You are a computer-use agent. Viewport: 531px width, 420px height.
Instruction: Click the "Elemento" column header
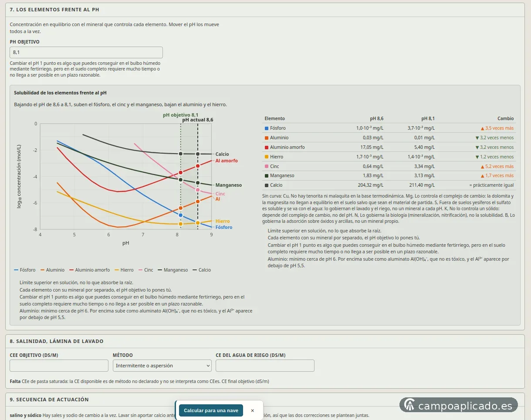coord(274,118)
